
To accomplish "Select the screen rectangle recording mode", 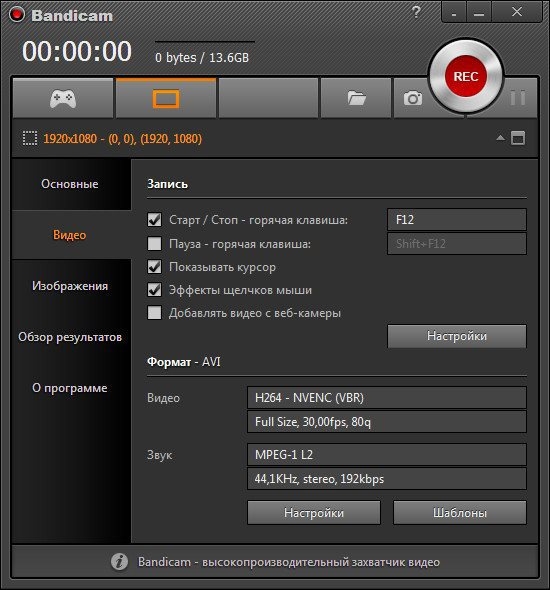I will [x=166, y=99].
